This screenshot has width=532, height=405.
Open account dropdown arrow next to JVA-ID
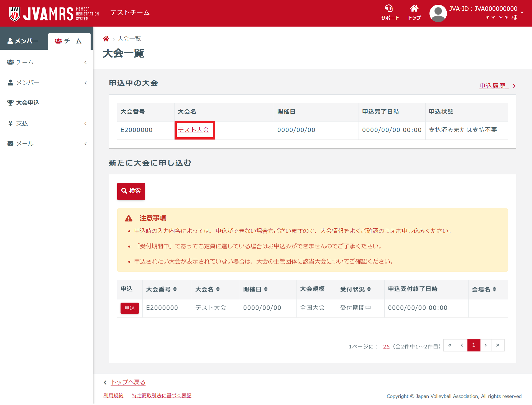click(x=522, y=12)
